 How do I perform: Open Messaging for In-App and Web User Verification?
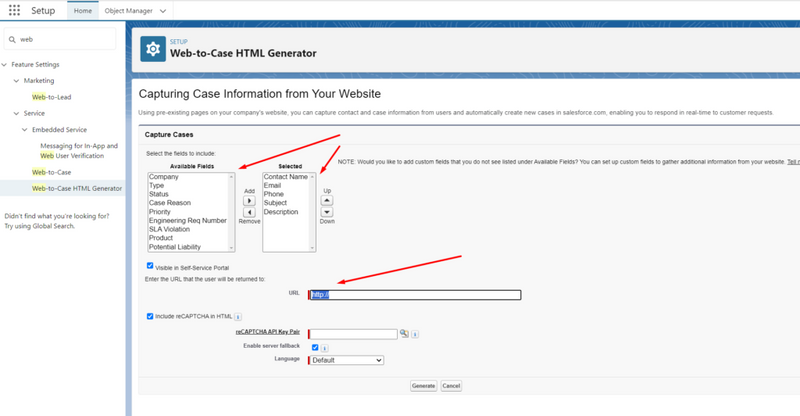(x=79, y=151)
